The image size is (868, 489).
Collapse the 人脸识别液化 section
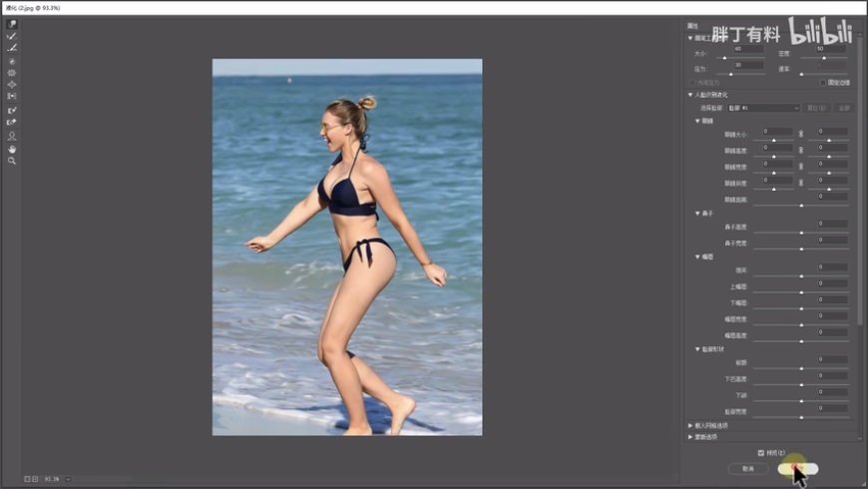[690, 95]
